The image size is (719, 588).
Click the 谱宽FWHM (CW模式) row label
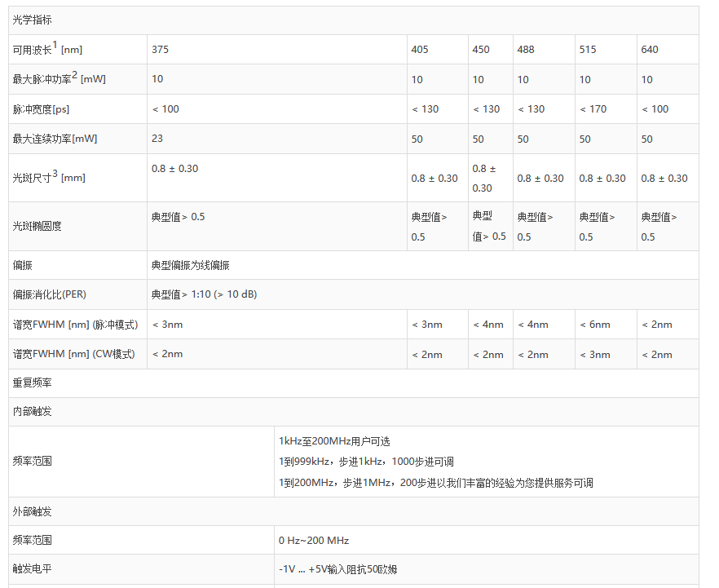click(x=73, y=354)
